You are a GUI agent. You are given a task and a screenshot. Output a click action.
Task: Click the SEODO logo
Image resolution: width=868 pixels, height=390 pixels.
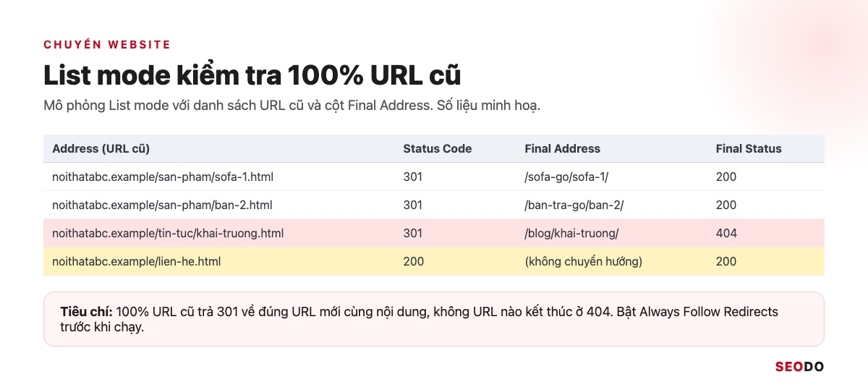pyautogui.click(x=799, y=367)
